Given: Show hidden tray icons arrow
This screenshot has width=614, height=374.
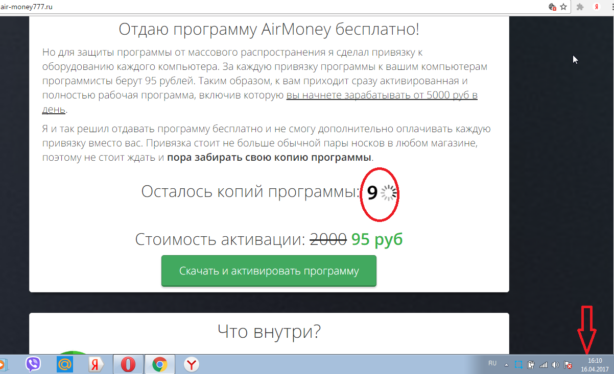Looking at the screenshot, I should [506, 365].
